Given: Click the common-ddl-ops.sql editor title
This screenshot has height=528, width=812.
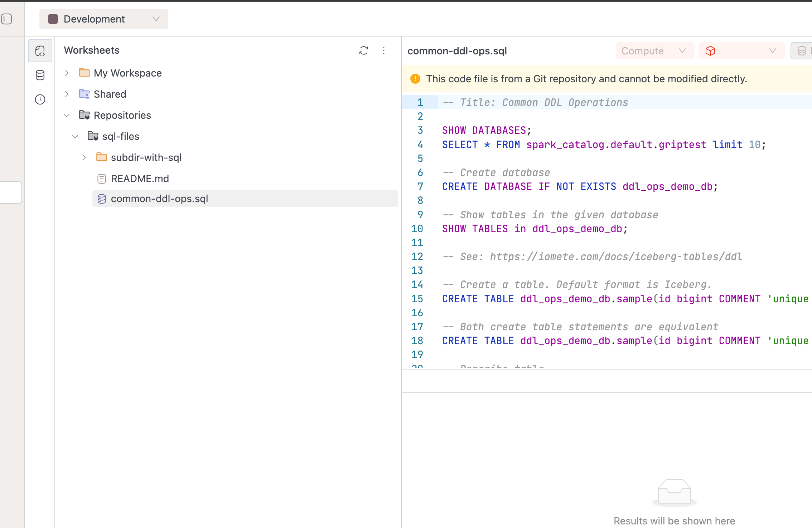Looking at the screenshot, I should click(457, 51).
